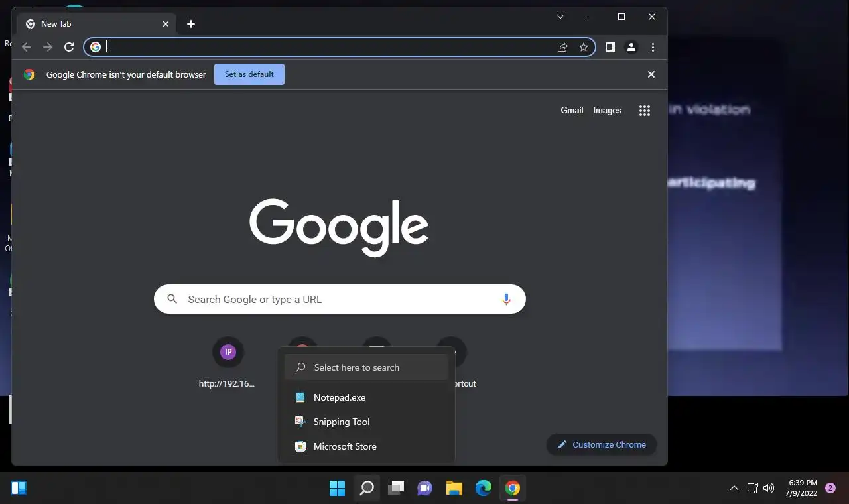Open the Chrome side panel
Screen dimensions: 849x504
610,47
